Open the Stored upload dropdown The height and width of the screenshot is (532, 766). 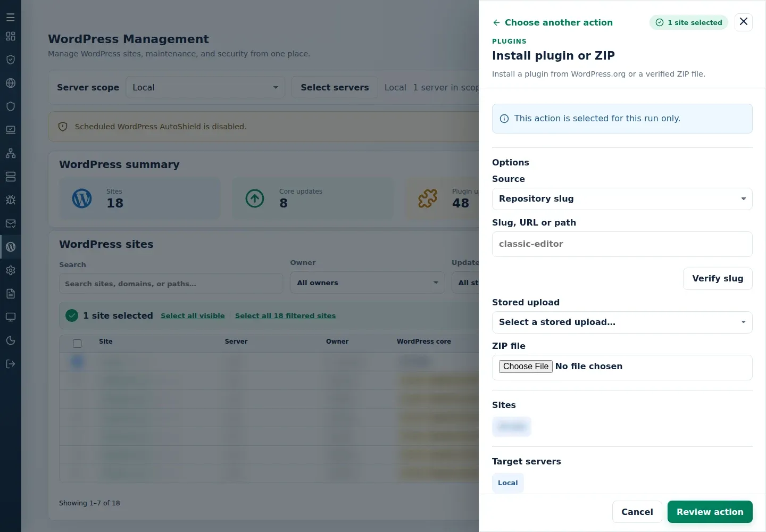[622, 322]
